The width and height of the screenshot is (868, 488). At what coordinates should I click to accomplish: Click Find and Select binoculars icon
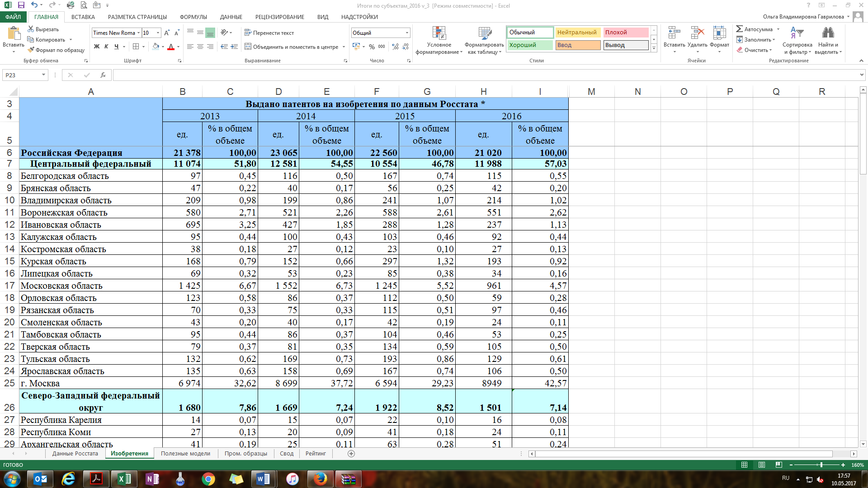pos(828,33)
